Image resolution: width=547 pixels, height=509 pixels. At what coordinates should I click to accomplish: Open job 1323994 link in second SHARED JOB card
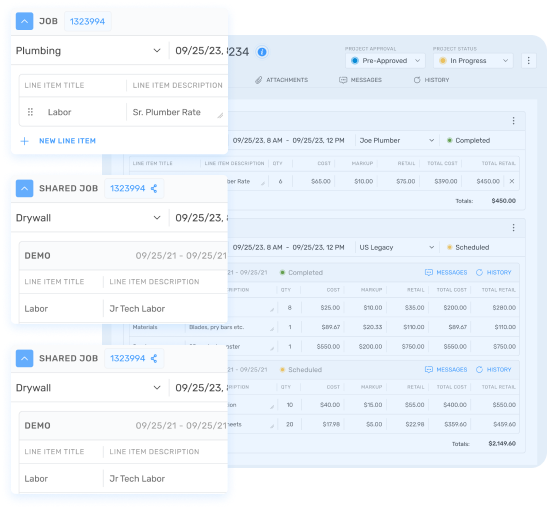coord(128,358)
